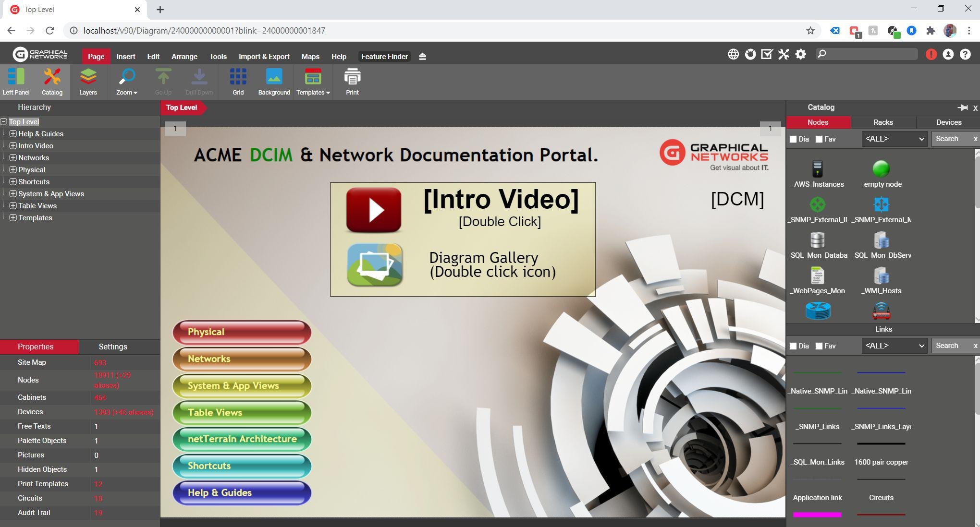Open the Background picture tool

[274, 82]
